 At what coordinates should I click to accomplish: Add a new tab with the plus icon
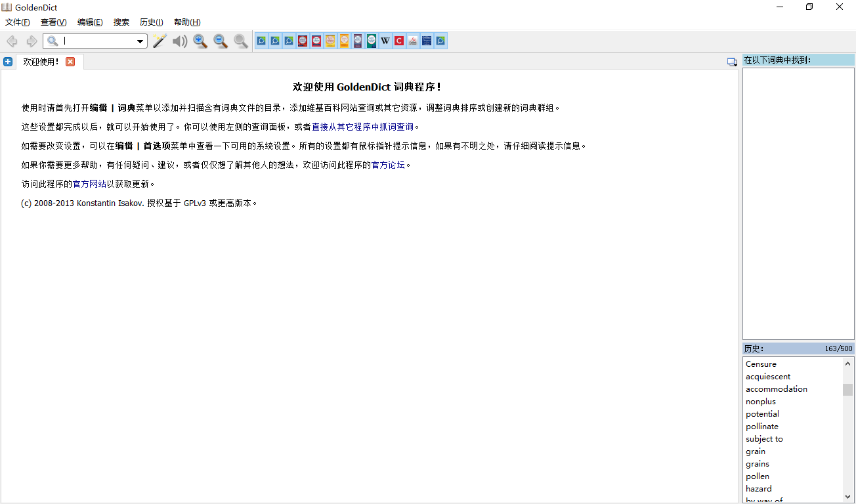[8, 62]
